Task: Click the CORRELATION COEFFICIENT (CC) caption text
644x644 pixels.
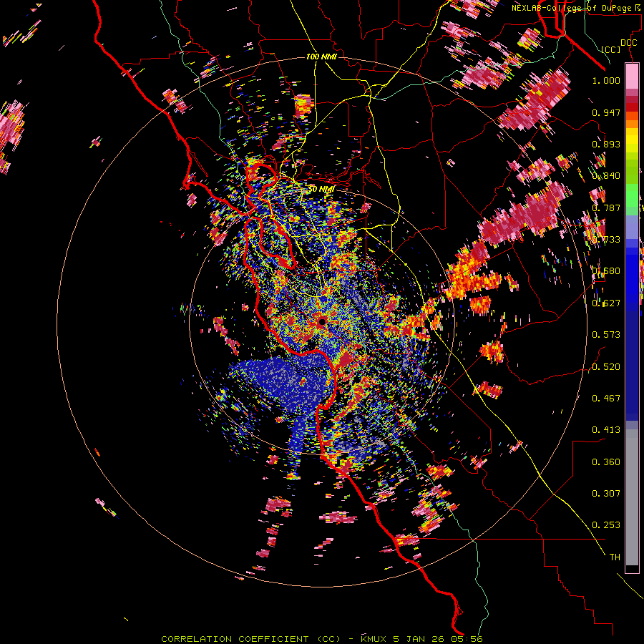Action: [x=250, y=639]
